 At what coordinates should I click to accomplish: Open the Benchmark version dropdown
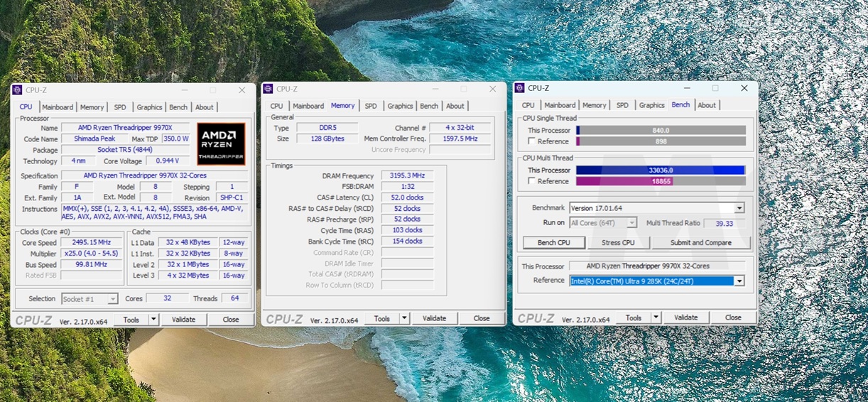[739, 208]
